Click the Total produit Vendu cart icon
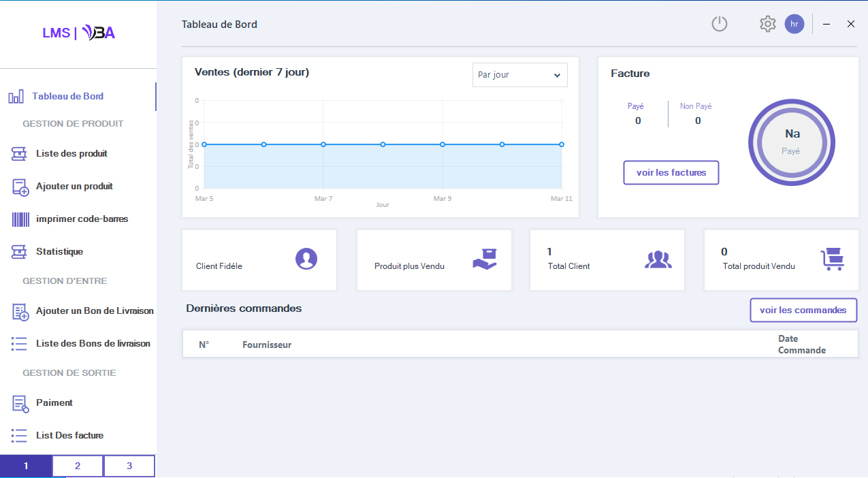Image resolution: width=868 pixels, height=478 pixels. point(832,259)
